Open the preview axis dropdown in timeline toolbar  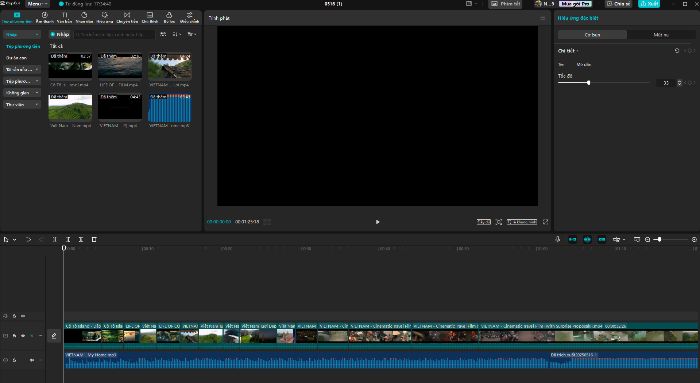pos(618,240)
